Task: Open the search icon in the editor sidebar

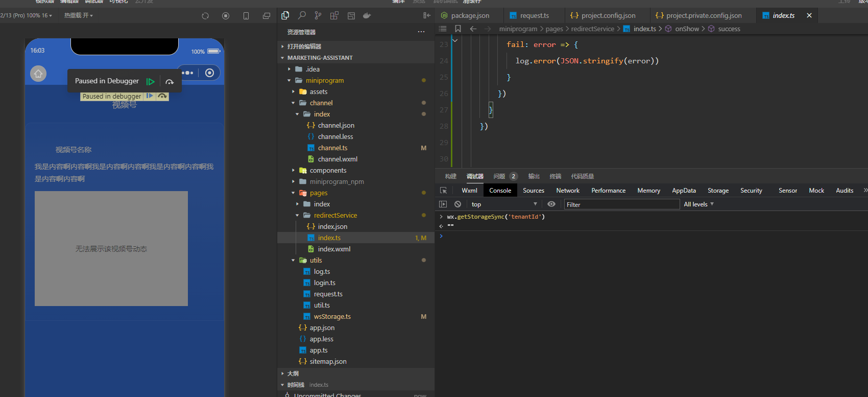Action: click(x=302, y=15)
